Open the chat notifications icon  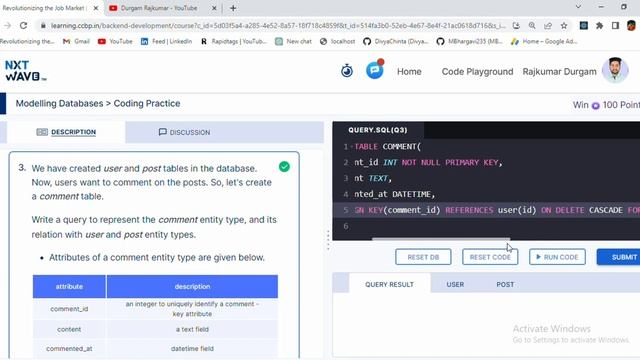375,70
